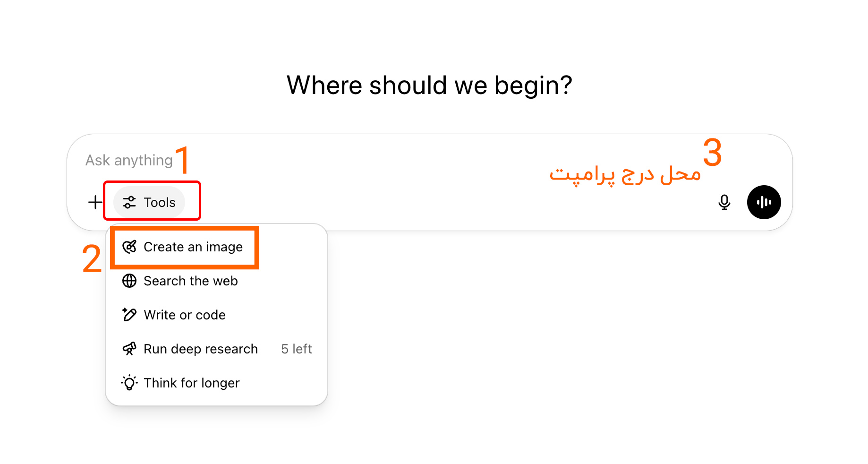
Task: Click the orange number 3 annotation
Action: 712,153
